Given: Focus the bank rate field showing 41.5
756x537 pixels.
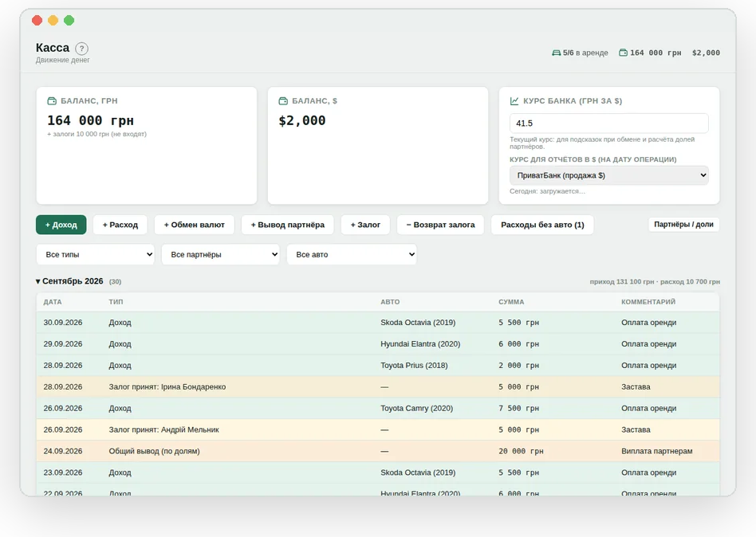Looking at the screenshot, I should click(609, 123).
